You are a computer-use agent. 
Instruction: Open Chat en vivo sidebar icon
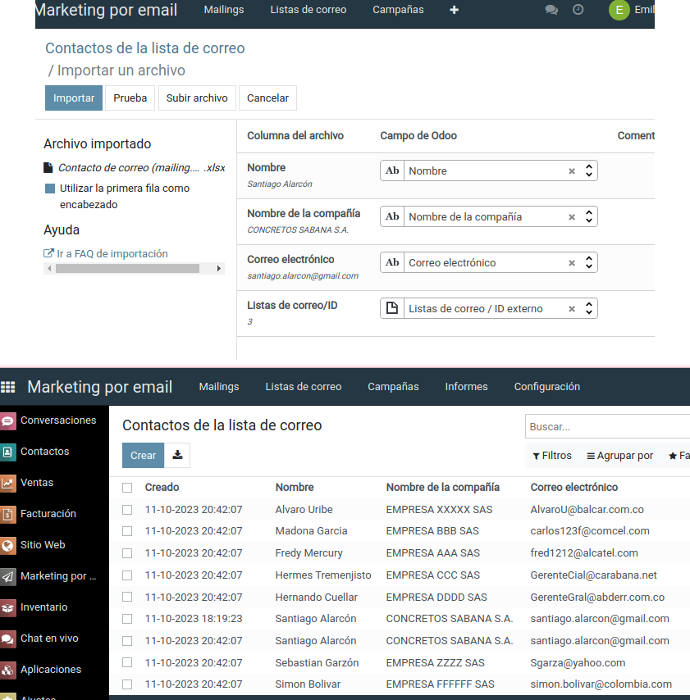tap(9, 638)
